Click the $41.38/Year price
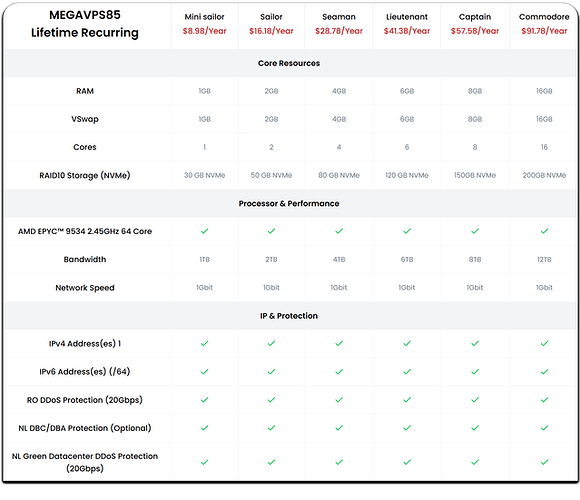This screenshot has height=500, width=580. [x=407, y=31]
